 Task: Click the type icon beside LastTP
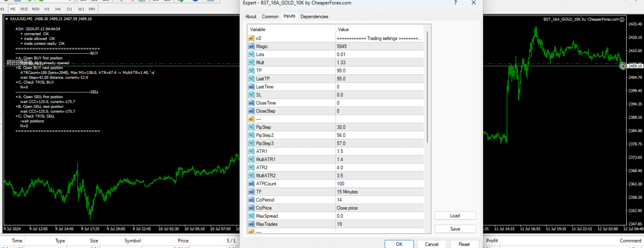click(x=251, y=79)
